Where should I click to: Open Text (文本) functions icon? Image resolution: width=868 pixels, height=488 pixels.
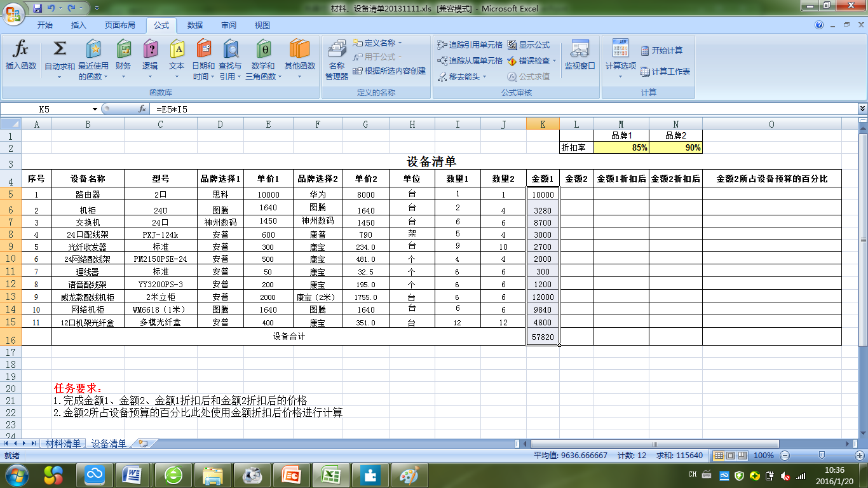coord(177,49)
